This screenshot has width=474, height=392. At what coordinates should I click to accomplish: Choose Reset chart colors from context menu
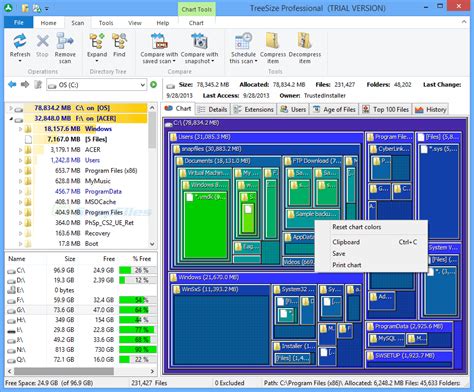[x=371, y=227]
